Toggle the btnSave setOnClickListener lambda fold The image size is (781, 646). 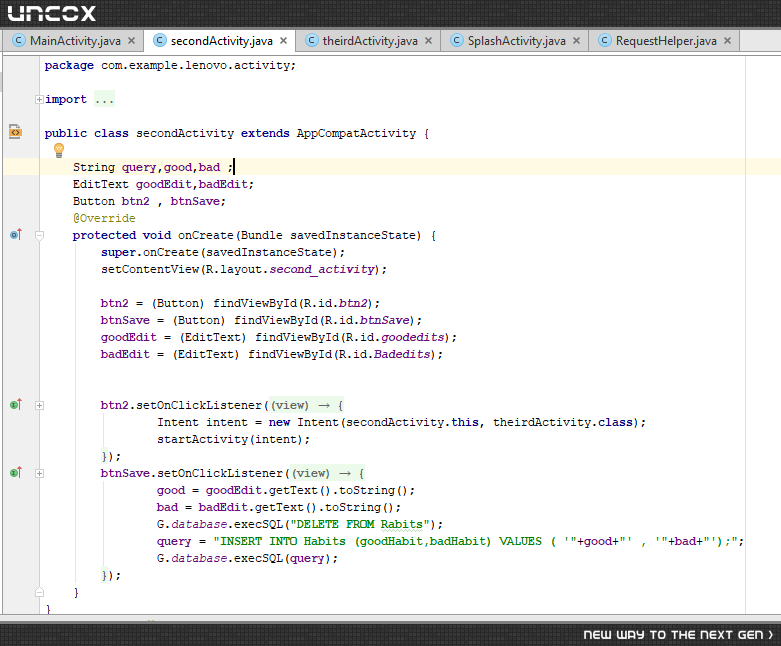[x=39, y=474]
